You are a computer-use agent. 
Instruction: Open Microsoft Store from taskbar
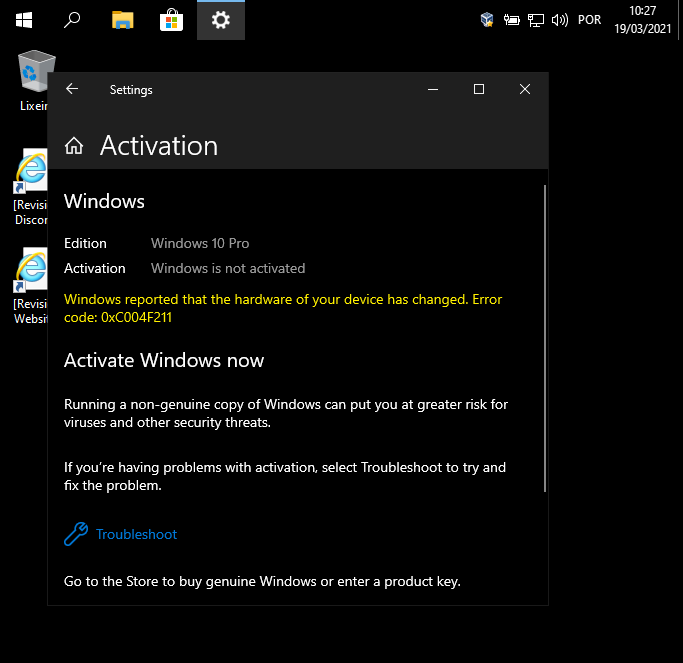172,20
